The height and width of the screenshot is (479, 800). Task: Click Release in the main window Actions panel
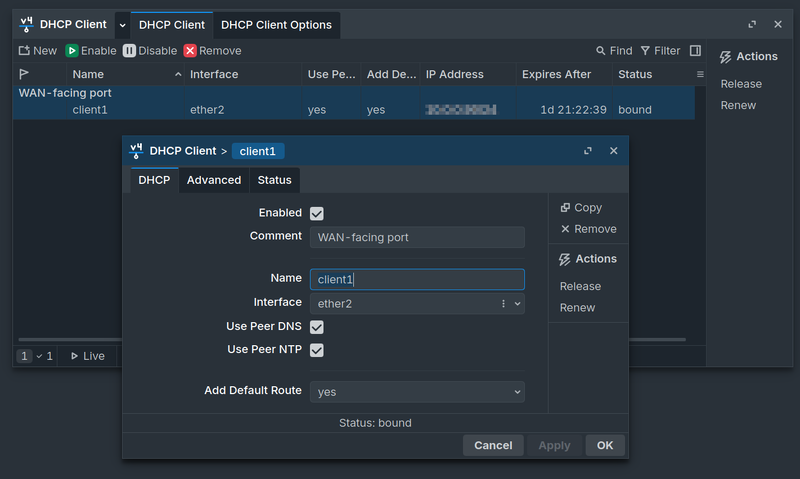[x=741, y=84]
